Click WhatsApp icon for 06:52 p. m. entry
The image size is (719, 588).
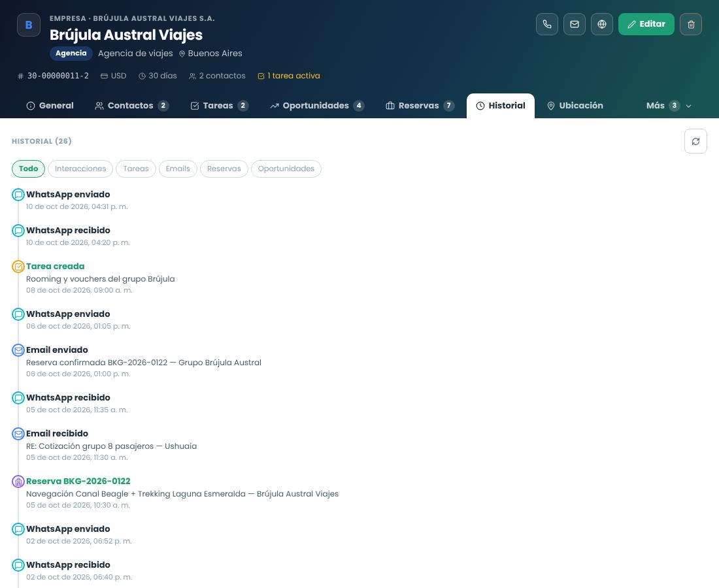point(18,529)
